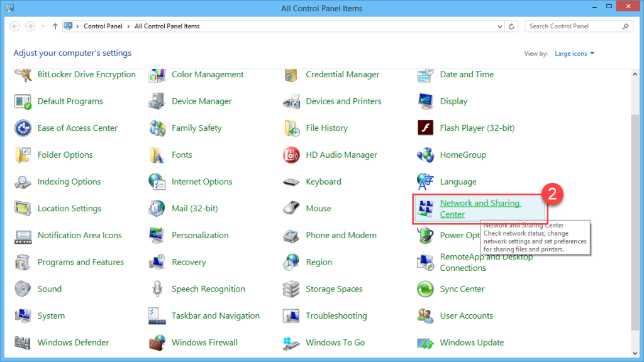Open the recent locations dropdown arrow

click(43, 26)
